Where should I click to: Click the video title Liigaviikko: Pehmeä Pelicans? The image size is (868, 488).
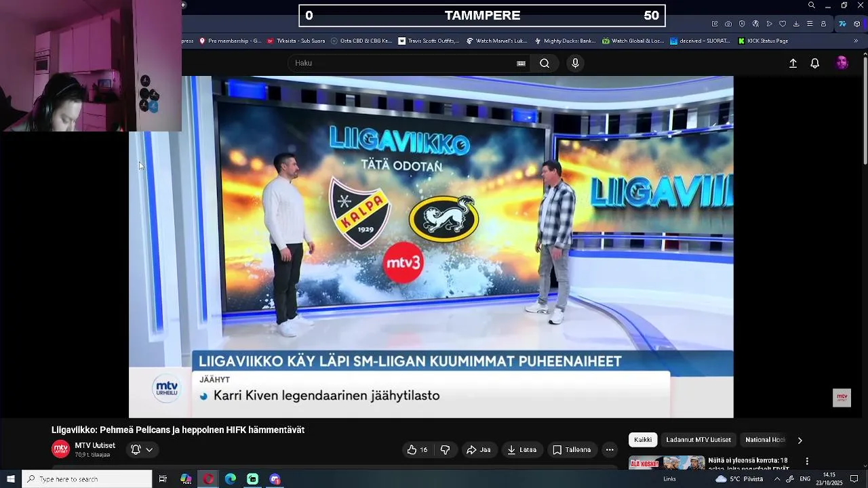[178, 430]
